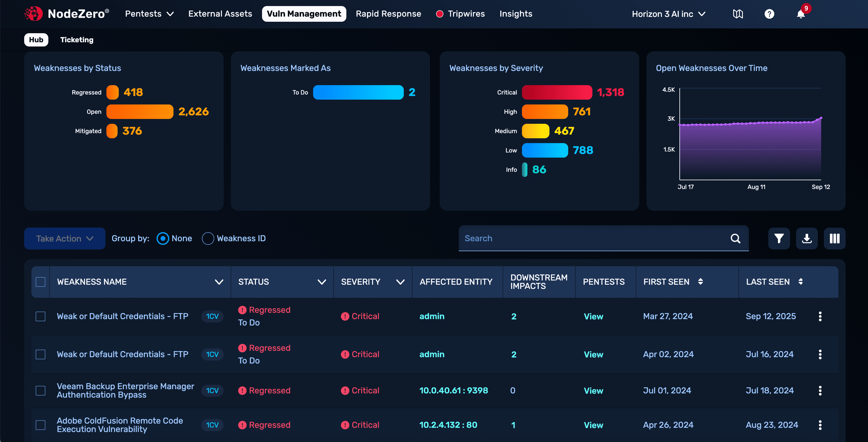Expand Severity column filter chevron

coord(400,282)
